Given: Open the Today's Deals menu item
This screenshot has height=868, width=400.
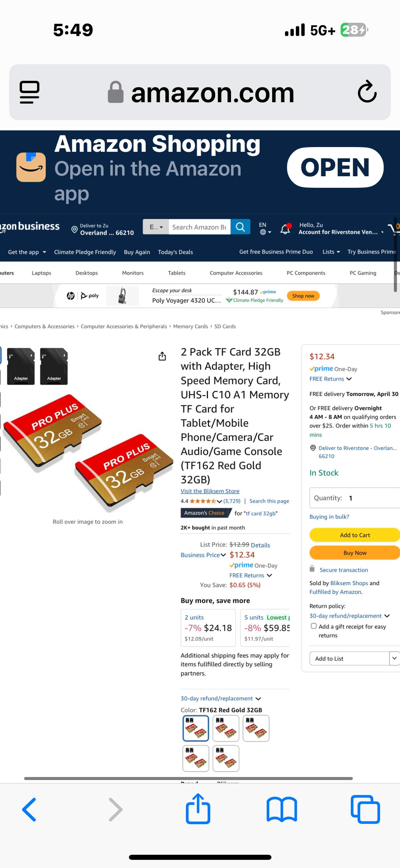Looking at the screenshot, I should [175, 252].
